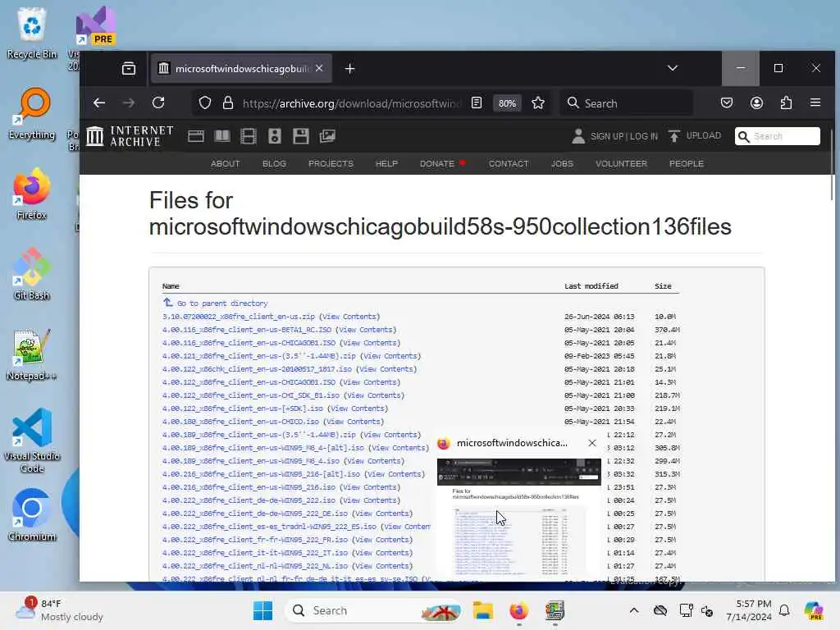This screenshot has height=630, width=840.
Task: Show hidden system tray icons chevron
Action: pyautogui.click(x=634, y=610)
